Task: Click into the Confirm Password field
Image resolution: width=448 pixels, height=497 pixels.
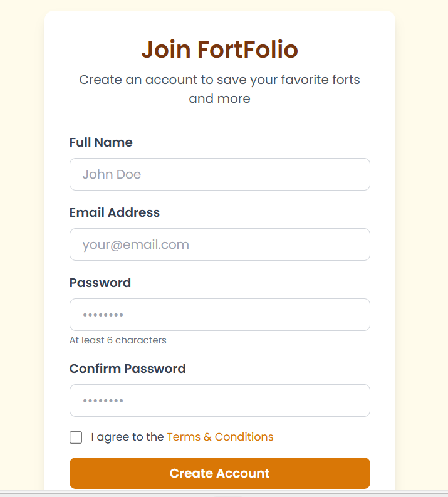Action: click(x=219, y=400)
